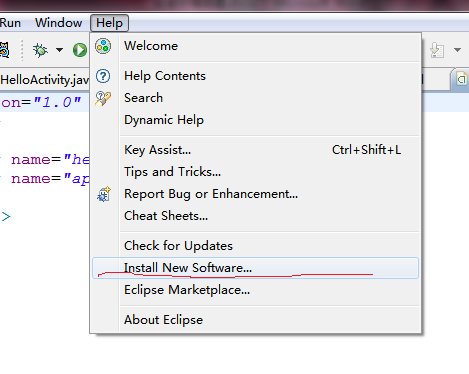Open Cheat Sheets...
Screen dimensions: 469x374
[255, 216]
